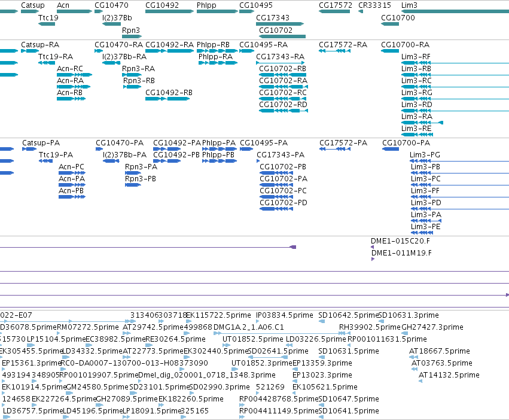Image resolution: width=509 pixels, height=420 pixels.
Task: Select transcript Phlpp-RA
Action: point(218,63)
